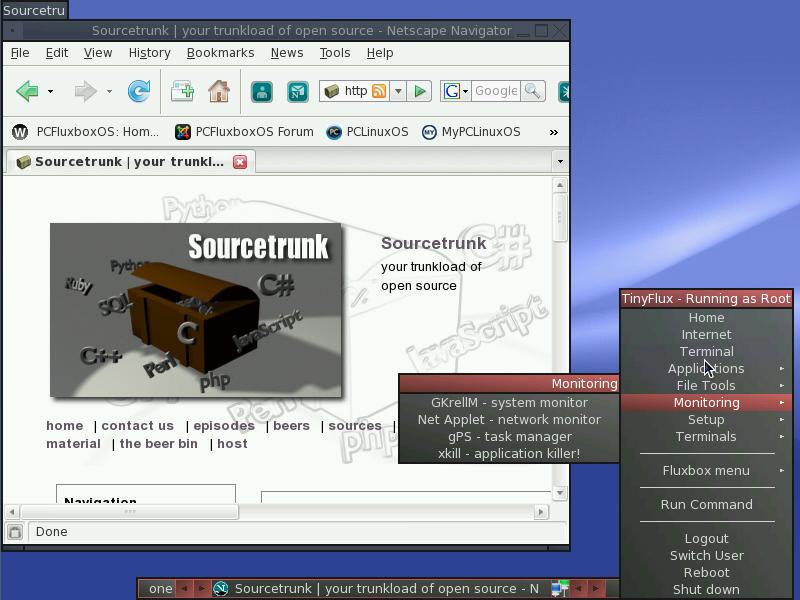Viewport: 800px width, 600px height.
Task: Go to the Home page icon
Action: [219, 92]
